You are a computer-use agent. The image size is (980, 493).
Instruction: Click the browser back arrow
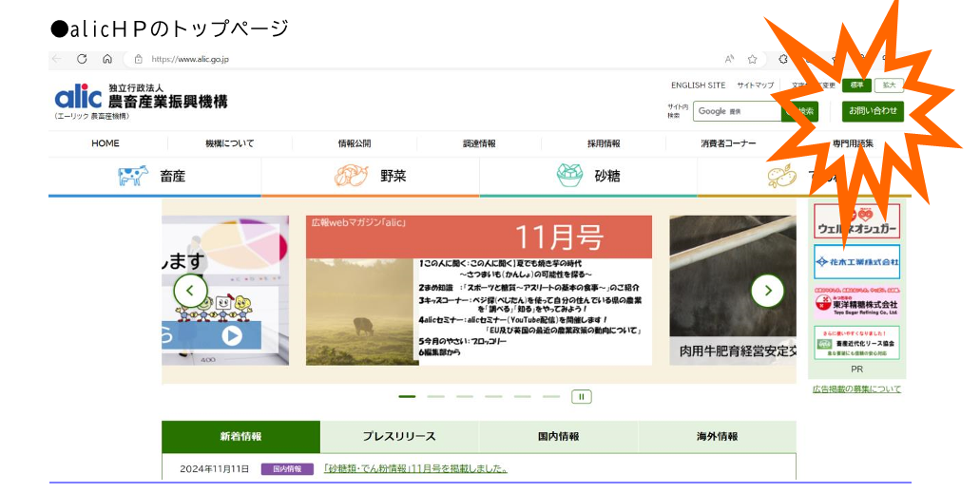pyautogui.click(x=57, y=59)
